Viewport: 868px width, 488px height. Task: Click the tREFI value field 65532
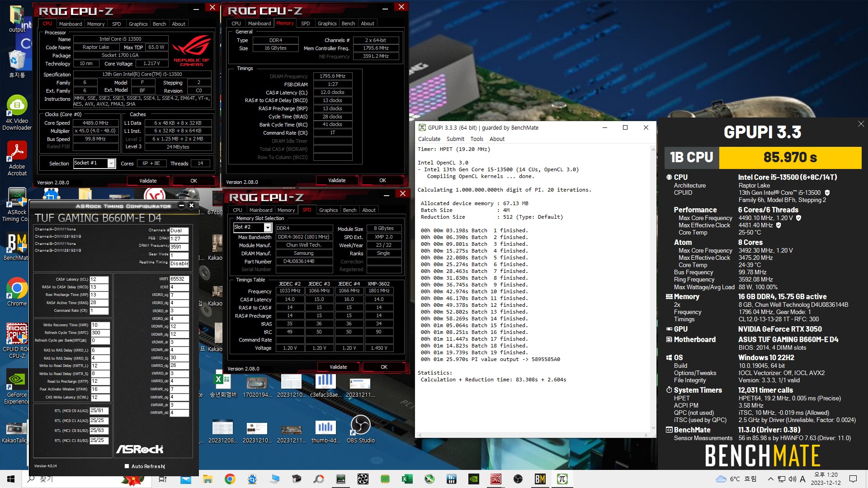179,279
